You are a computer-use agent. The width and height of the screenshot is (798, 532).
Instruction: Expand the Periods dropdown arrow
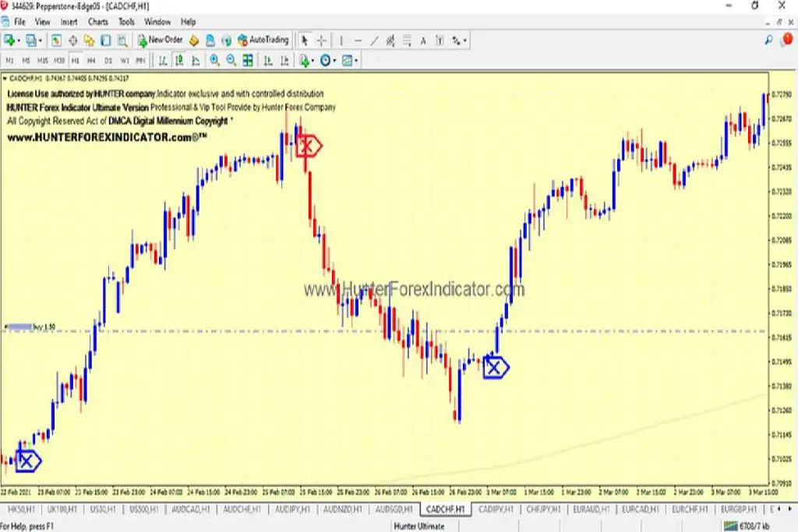[334, 61]
